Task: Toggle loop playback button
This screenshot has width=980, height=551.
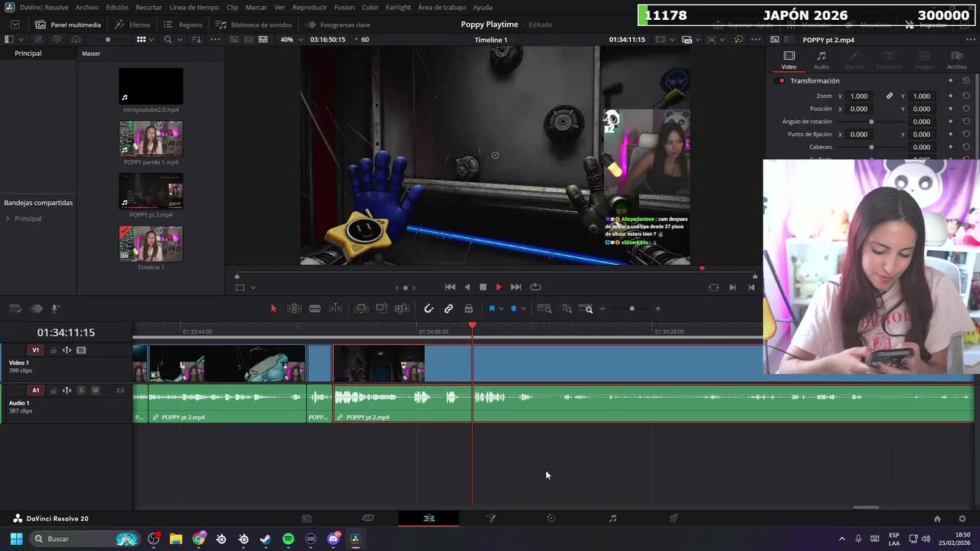Action: 536,287
